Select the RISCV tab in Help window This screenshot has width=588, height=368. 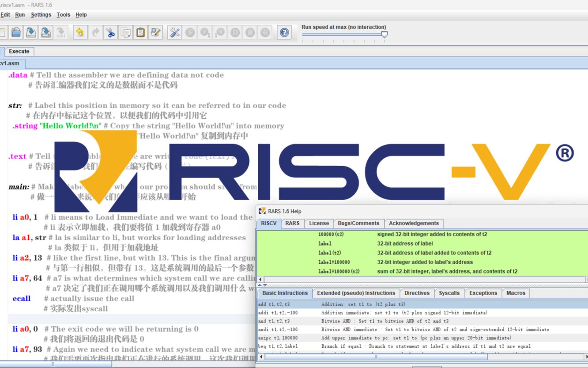pos(268,223)
